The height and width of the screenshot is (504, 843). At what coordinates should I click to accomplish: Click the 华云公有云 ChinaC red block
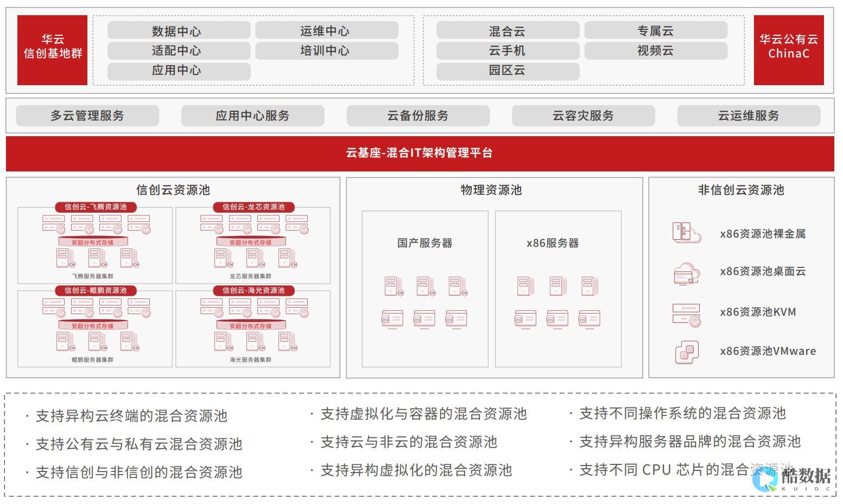[789, 50]
